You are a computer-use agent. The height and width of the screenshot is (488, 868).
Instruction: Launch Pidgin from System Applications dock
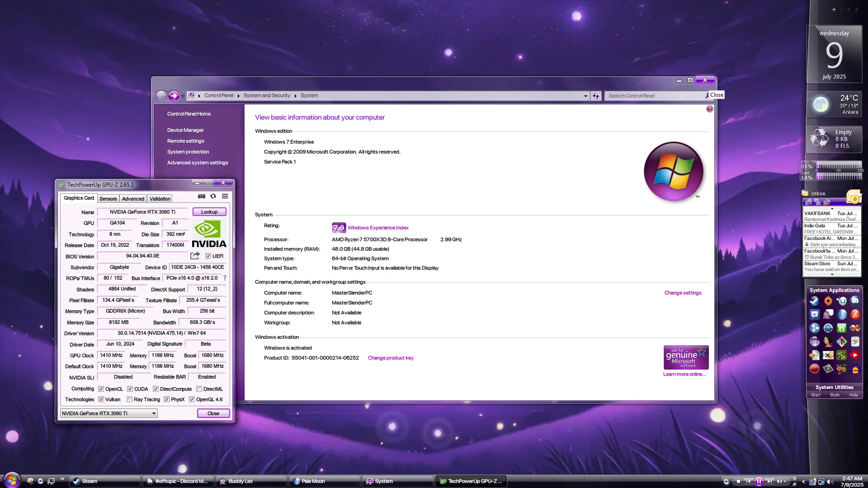coord(828,314)
